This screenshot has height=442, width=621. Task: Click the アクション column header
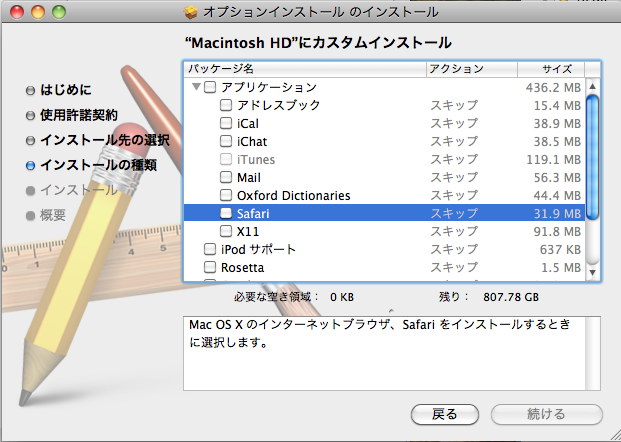(472, 69)
